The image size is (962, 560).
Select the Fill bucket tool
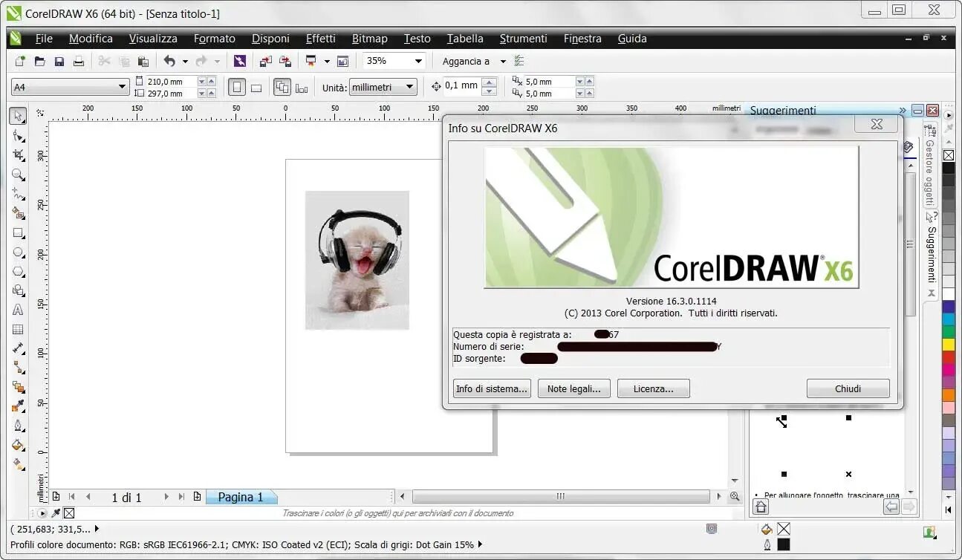19,445
